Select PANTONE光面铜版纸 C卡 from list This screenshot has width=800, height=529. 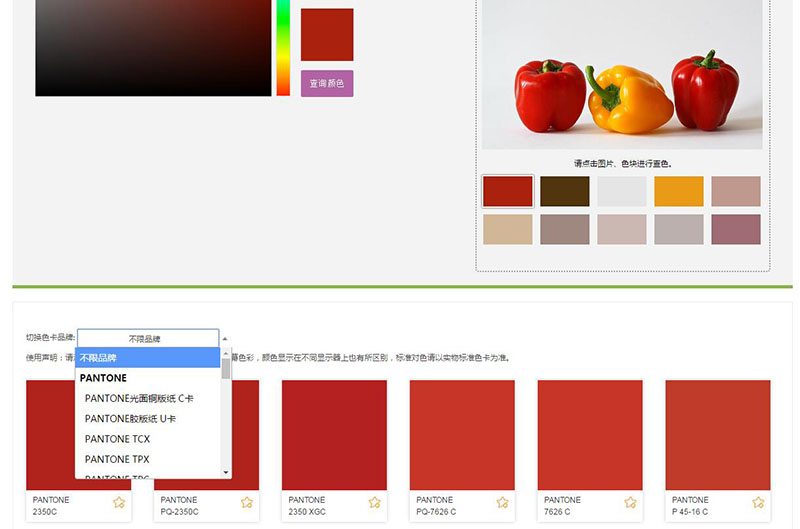pyautogui.click(x=139, y=399)
